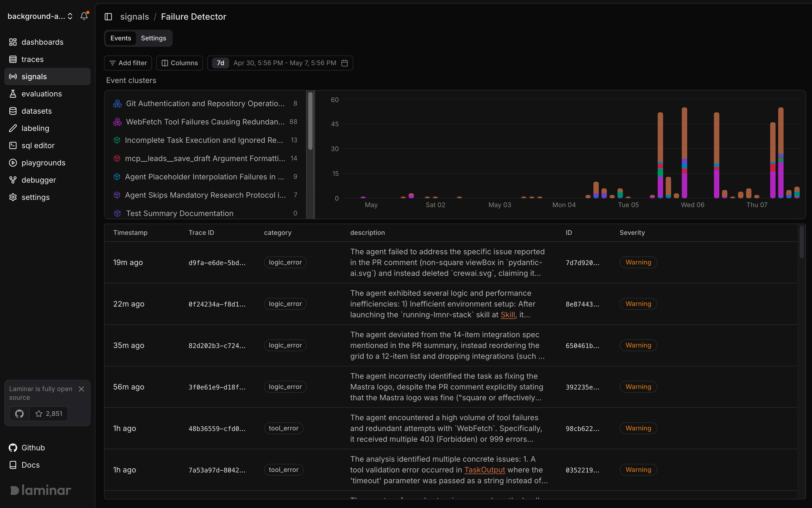
Task: Switch to the Events tab
Action: pyautogui.click(x=121, y=38)
